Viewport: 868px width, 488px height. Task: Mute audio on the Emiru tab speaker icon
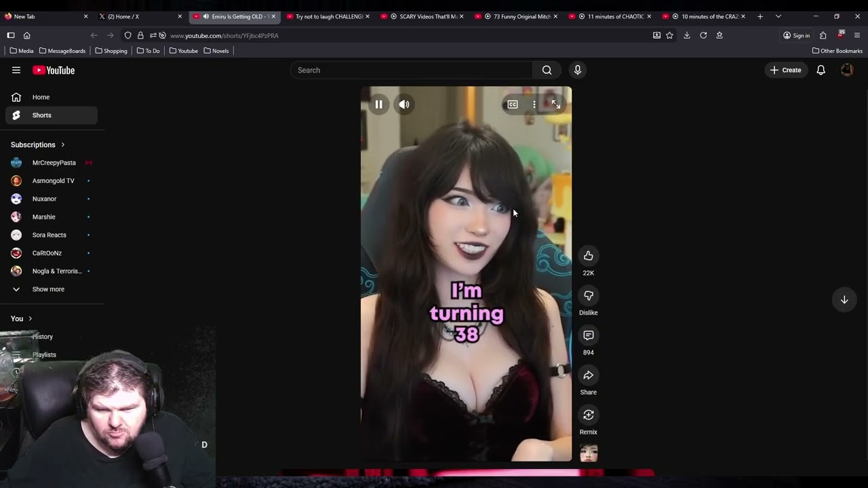(x=205, y=16)
